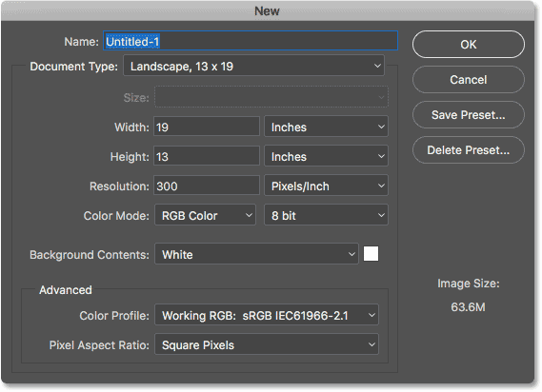Screen dimensions: 542x392
Task: Click the New dialog title bar
Action: coord(268,10)
